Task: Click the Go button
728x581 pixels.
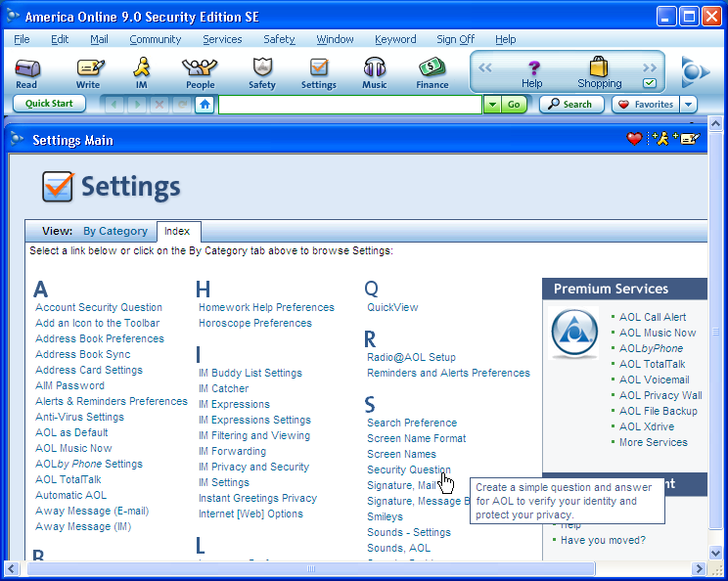Action: point(514,105)
